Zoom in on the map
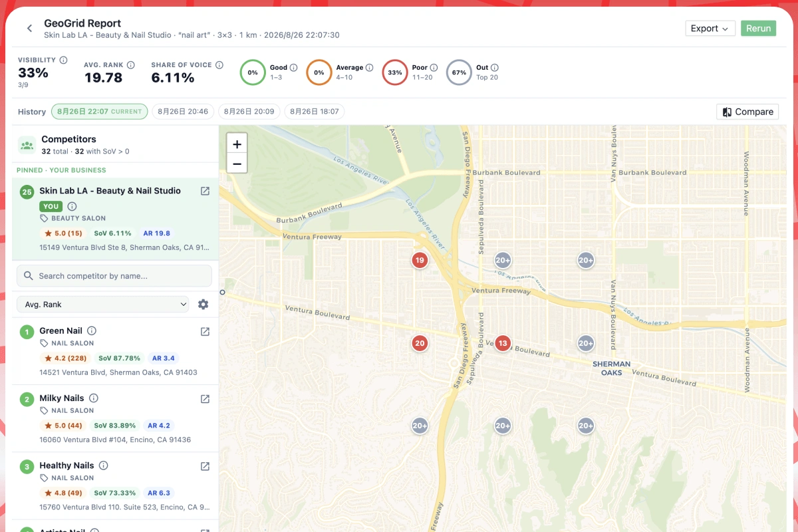Image resolution: width=798 pixels, height=532 pixels. pyautogui.click(x=237, y=144)
